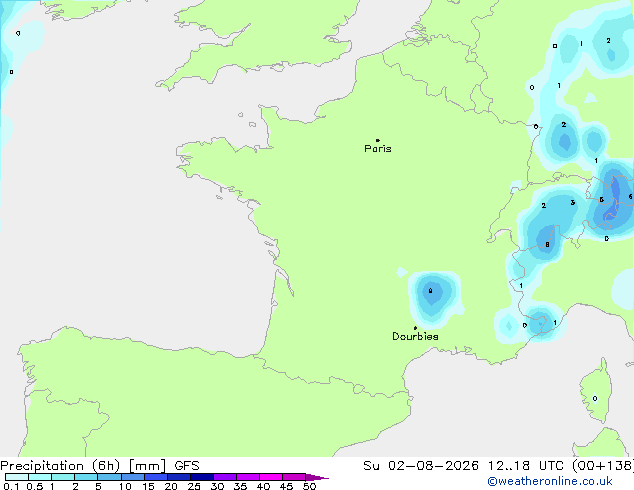Click the Precipitation (6h) title text
This screenshot has height=490, width=634.
tap(60, 466)
